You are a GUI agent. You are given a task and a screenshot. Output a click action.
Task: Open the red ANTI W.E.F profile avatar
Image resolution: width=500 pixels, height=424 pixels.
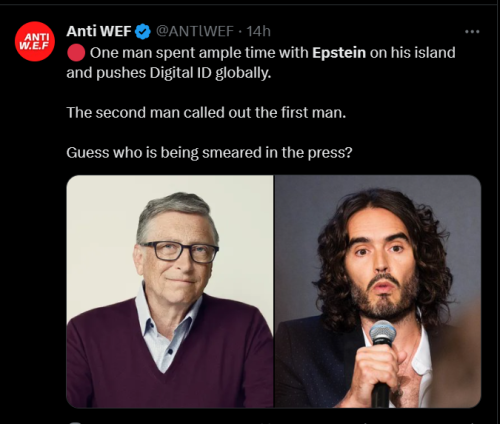(35, 41)
